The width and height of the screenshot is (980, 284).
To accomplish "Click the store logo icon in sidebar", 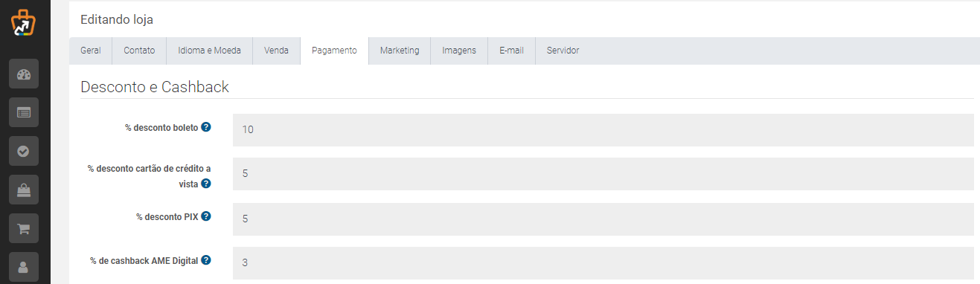I will [23, 22].
